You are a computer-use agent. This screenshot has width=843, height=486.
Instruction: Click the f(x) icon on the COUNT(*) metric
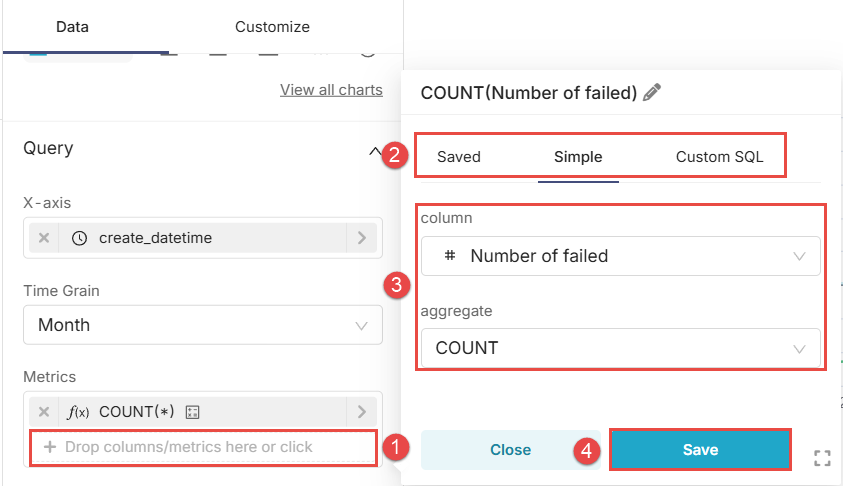[x=78, y=411]
